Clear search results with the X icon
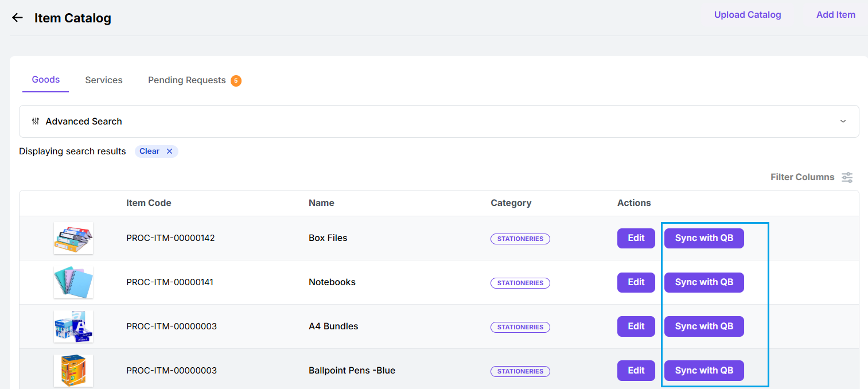 pos(169,151)
